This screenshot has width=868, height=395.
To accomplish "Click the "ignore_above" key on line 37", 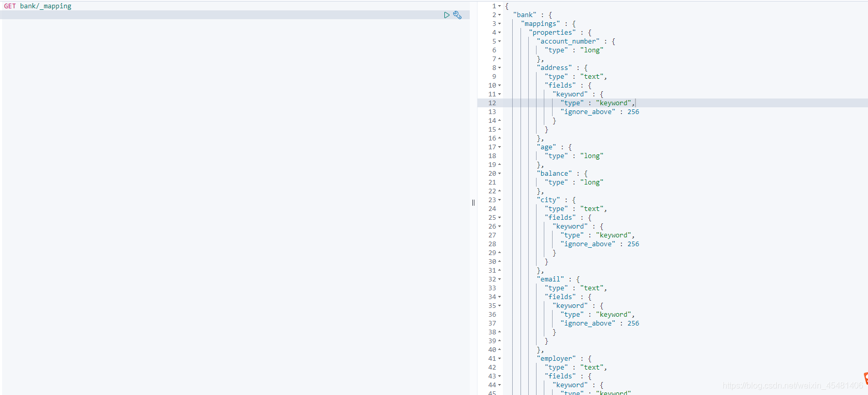I will (588, 323).
